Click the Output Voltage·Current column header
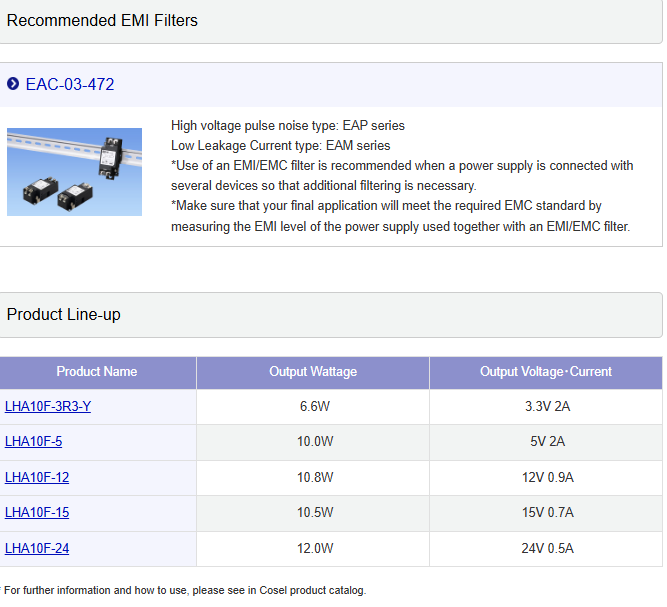667x607 pixels. 546,372
